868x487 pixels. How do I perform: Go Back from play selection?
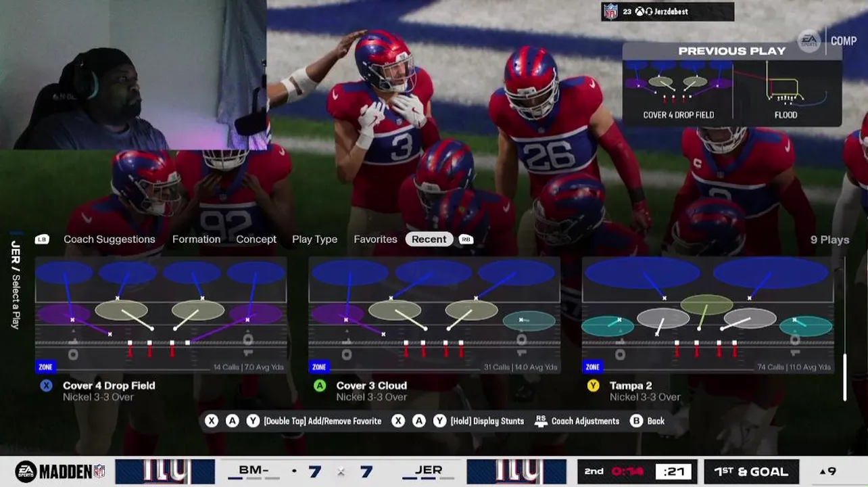pos(656,421)
